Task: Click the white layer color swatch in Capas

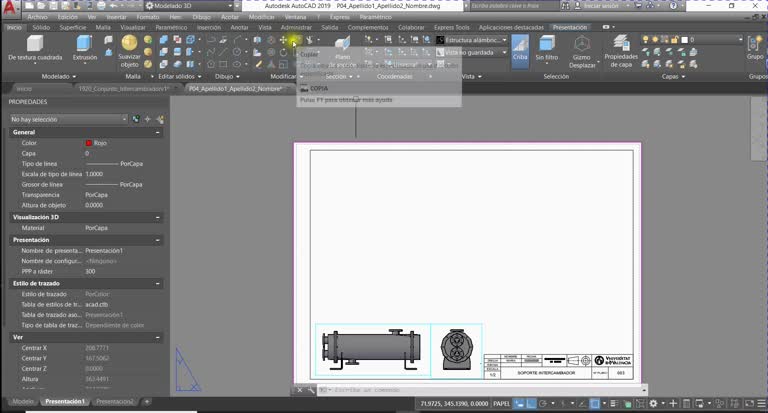Action: click(685, 40)
